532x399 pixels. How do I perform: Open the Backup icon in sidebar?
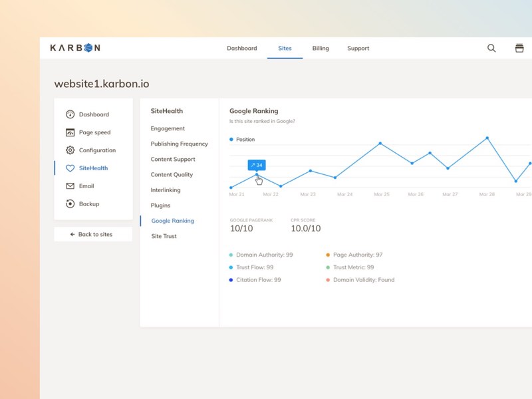coord(70,204)
